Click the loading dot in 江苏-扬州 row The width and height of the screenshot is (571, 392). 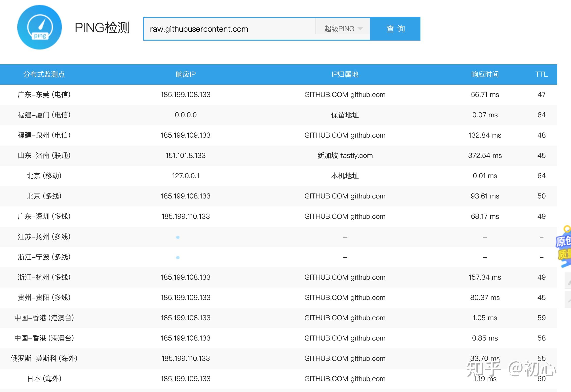pyautogui.click(x=178, y=237)
